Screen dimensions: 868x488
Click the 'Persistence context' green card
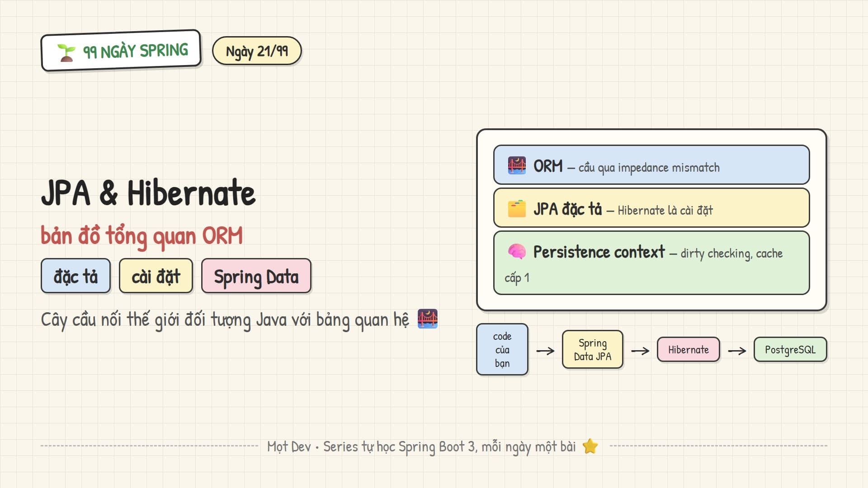[x=651, y=263]
